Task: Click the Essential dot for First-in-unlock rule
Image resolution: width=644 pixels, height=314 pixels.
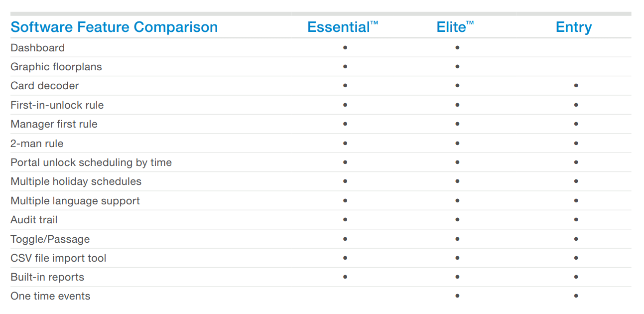Action: [345, 105]
